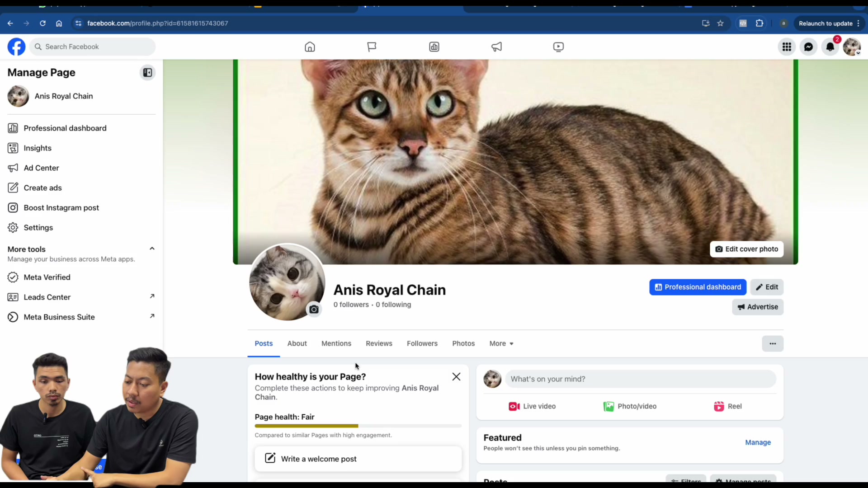Go back in browser history
868x488 pixels.
pyautogui.click(x=10, y=23)
